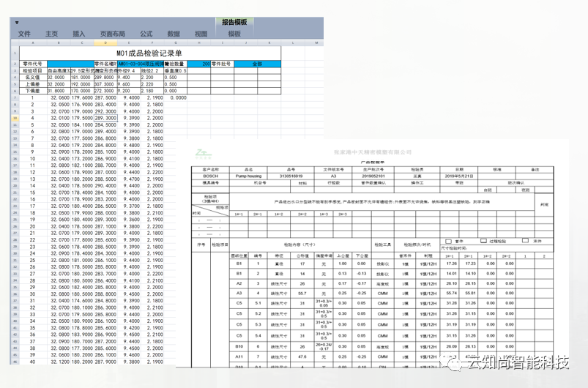Enable the 末件 checkbox
The width and height of the screenshot is (588, 388).
(x=524, y=241)
